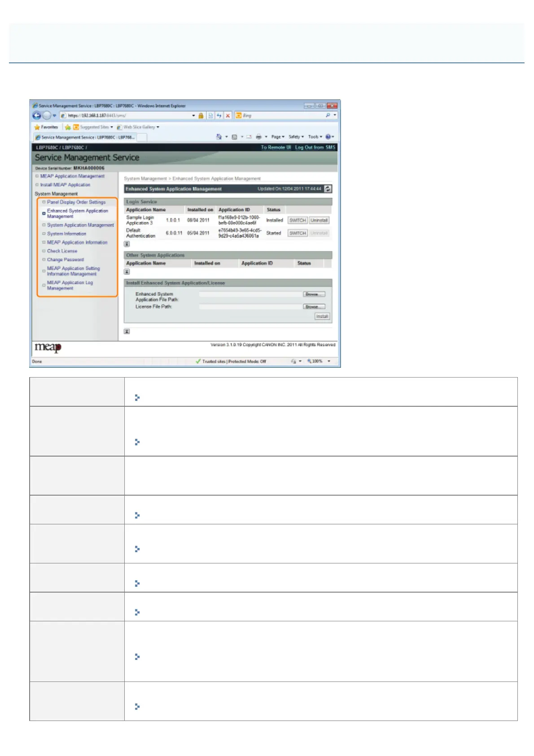Click SWITCH for Default Authentication
This screenshot has width=534, height=756.
click(298, 233)
